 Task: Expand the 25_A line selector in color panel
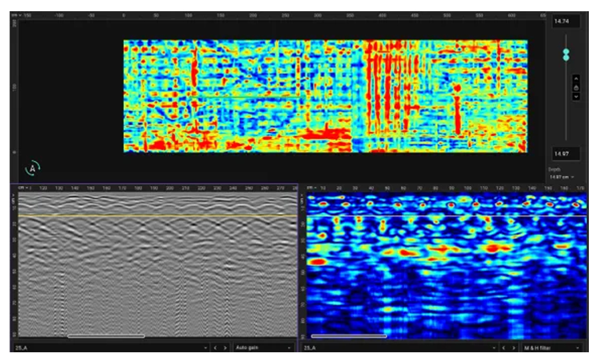[x=399, y=348]
